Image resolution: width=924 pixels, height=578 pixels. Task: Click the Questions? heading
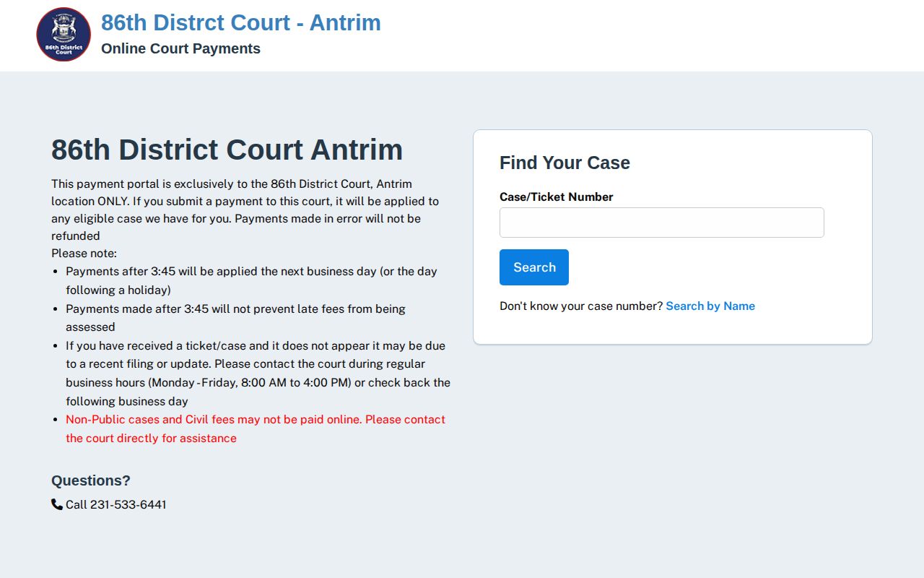(x=91, y=480)
